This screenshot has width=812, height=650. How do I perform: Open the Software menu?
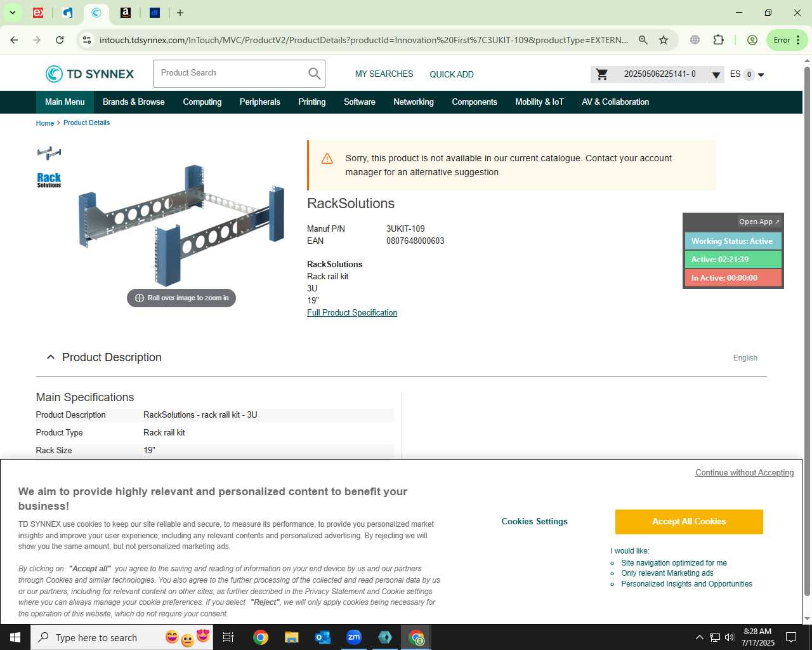tap(359, 102)
